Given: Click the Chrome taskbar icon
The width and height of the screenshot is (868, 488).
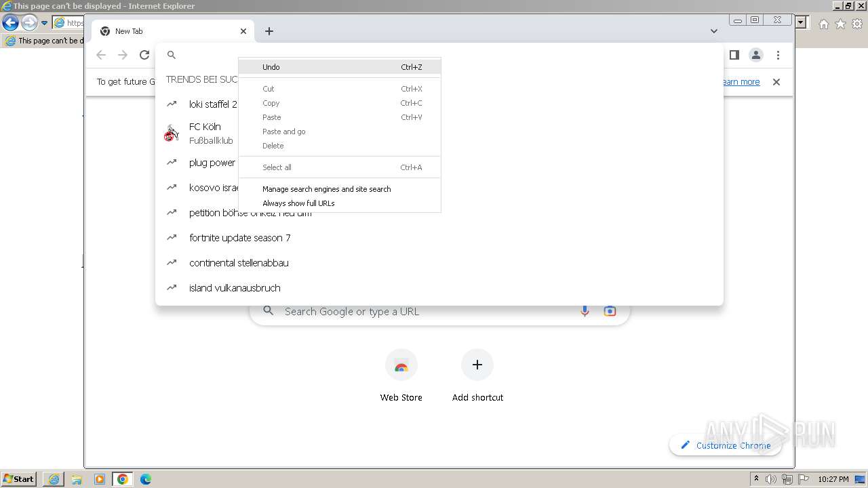Looking at the screenshot, I should pyautogui.click(x=123, y=479).
